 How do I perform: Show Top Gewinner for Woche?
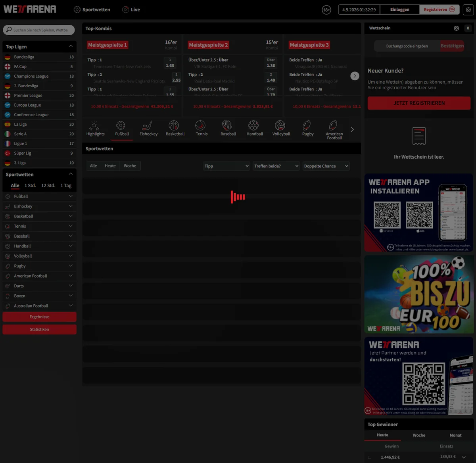tap(419, 435)
